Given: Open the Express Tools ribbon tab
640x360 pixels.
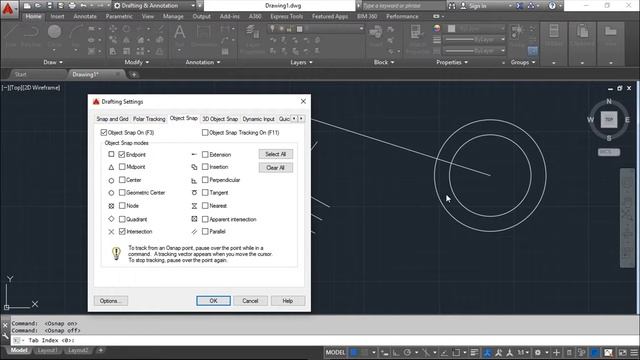Looking at the screenshot, I should 287,16.
